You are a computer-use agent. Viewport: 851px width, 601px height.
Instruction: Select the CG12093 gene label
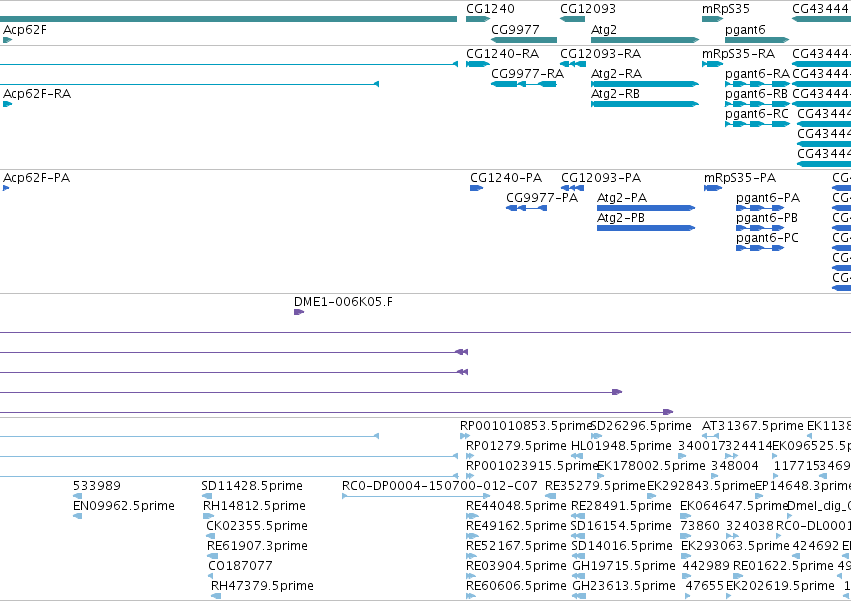(x=588, y=9)
